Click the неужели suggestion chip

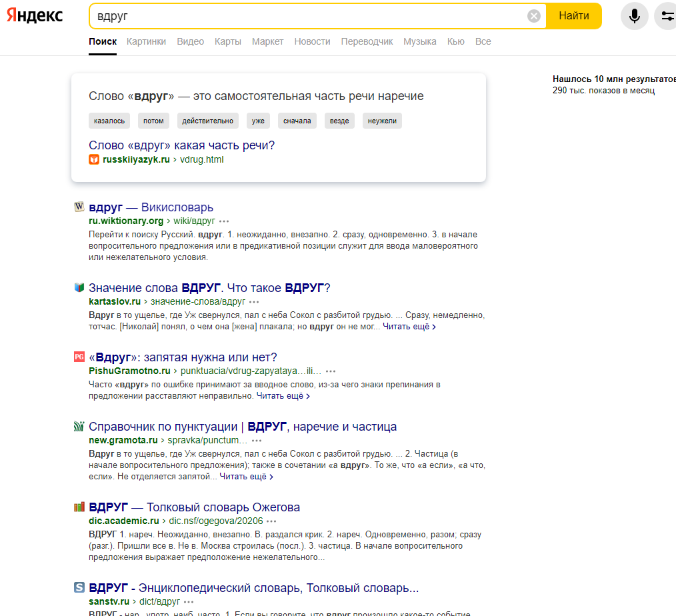click(382, 121)
